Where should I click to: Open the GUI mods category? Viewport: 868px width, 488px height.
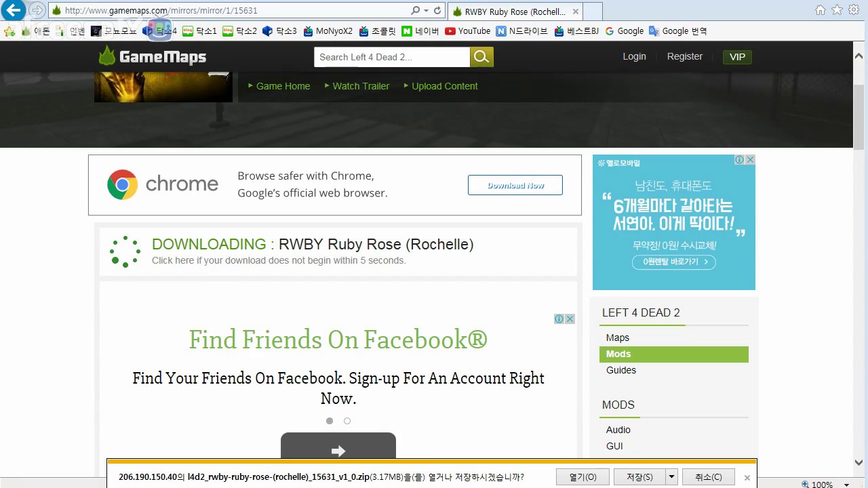pyautogui.click(x=614, y=446)
